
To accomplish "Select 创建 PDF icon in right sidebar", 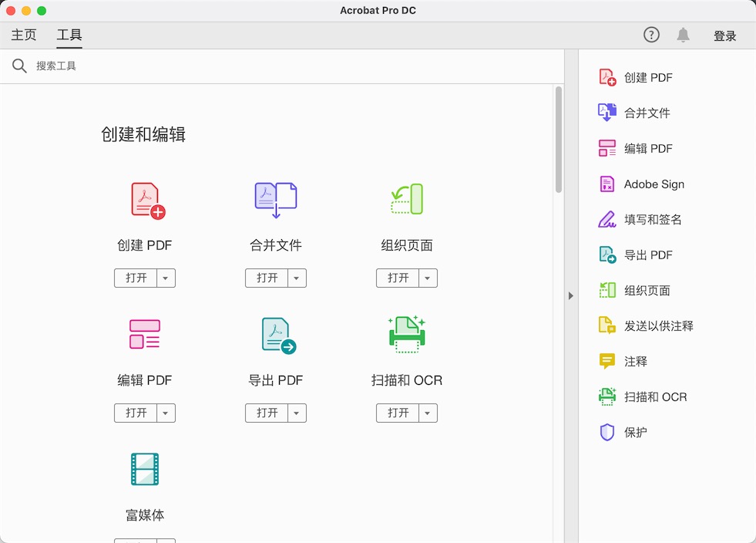I will 607,77.
